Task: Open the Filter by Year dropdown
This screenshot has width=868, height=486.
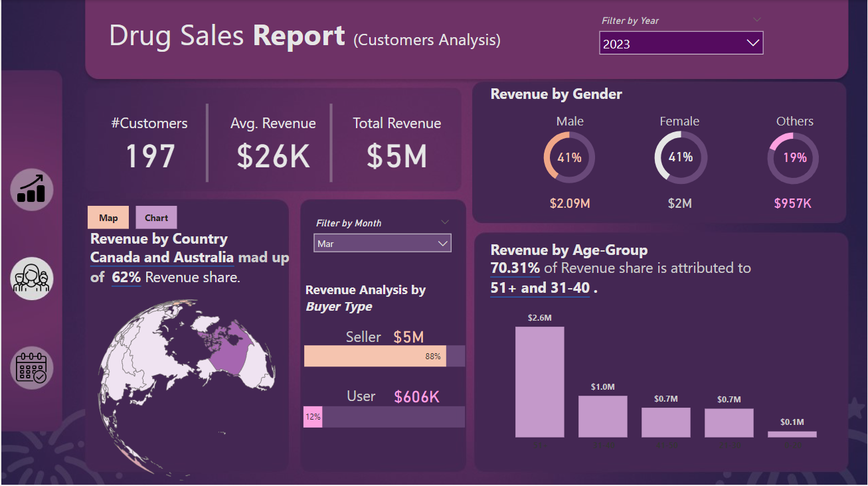Action: (x=681, y=44)
